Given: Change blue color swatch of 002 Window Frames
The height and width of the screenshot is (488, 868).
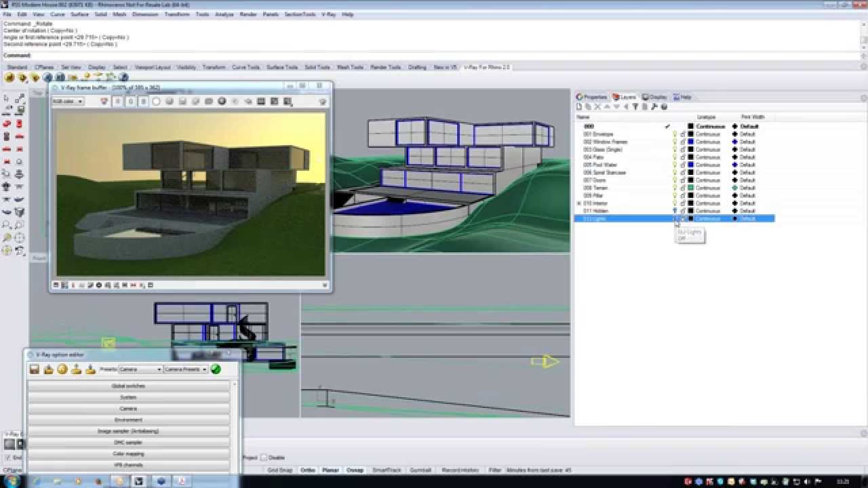Looking at the screenshot, I should coord(690,142).
